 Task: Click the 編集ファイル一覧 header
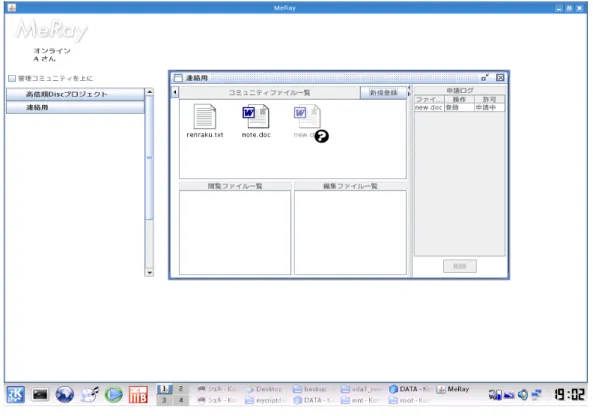[x=351, y=186]
